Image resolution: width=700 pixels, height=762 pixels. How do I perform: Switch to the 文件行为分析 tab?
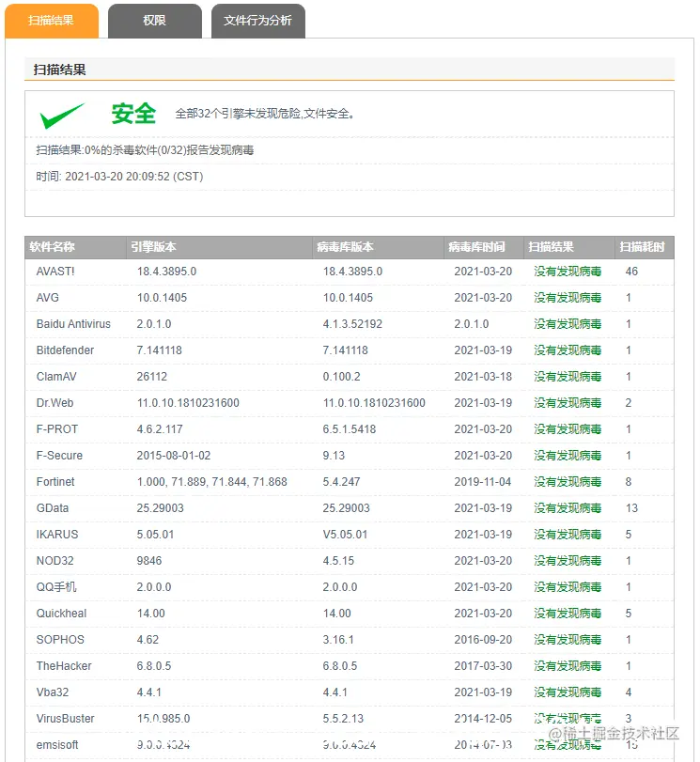click(x=258, y=21)
